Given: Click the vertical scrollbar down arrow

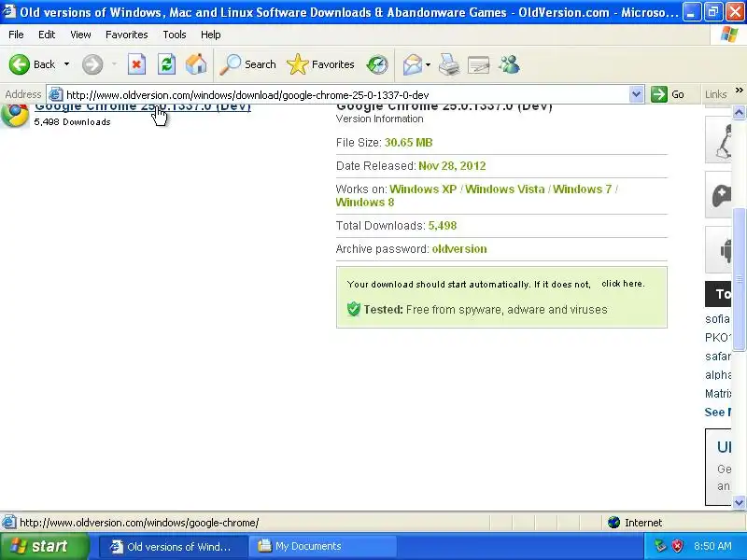Looking at the screenshot, I should coord(739,502).
